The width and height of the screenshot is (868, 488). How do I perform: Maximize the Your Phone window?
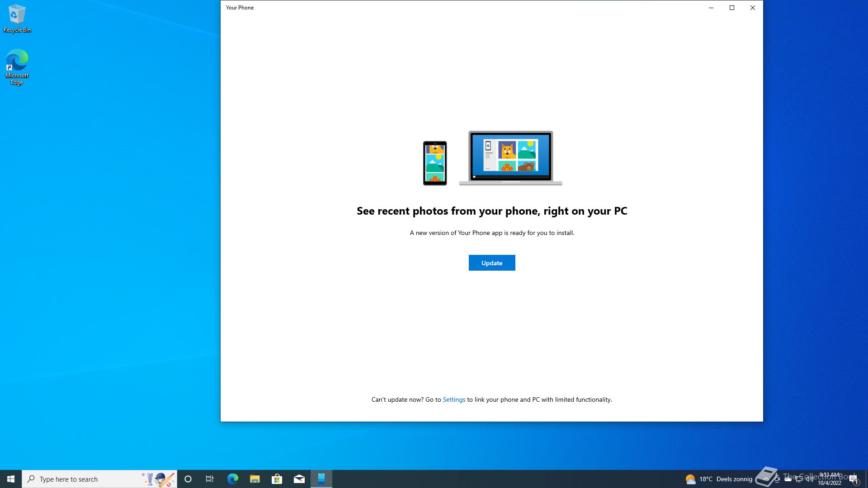pyautogui.click(x=732, y=8)
